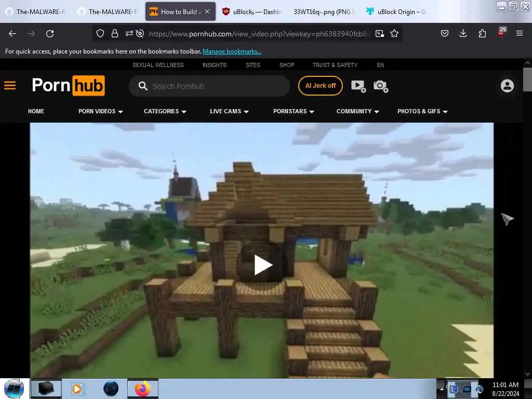Viewport: 532px width, 399px height.
Task: Open site permissions icon in address bar
Action: click(129, 34)
